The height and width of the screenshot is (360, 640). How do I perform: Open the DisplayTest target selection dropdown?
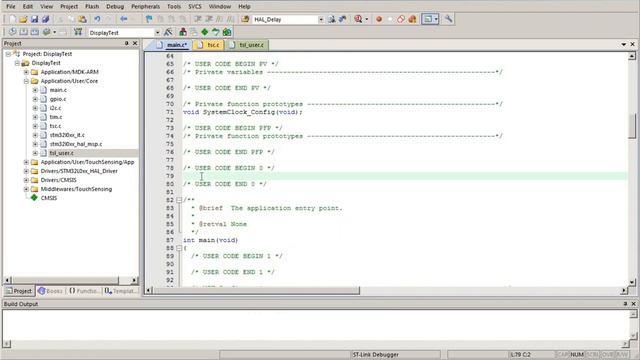pos(157,33)
